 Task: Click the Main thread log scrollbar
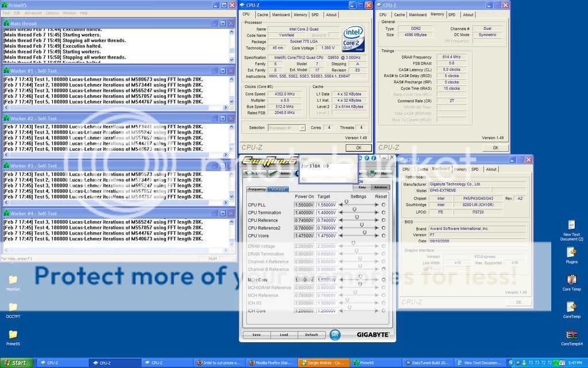[231, 46]
